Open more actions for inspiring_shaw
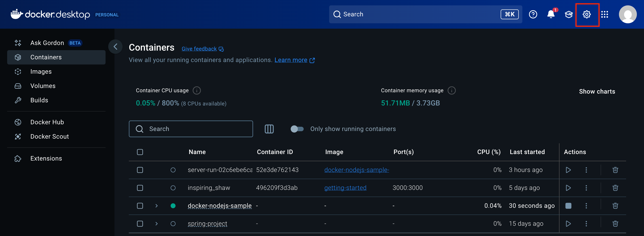 point(586,188)
